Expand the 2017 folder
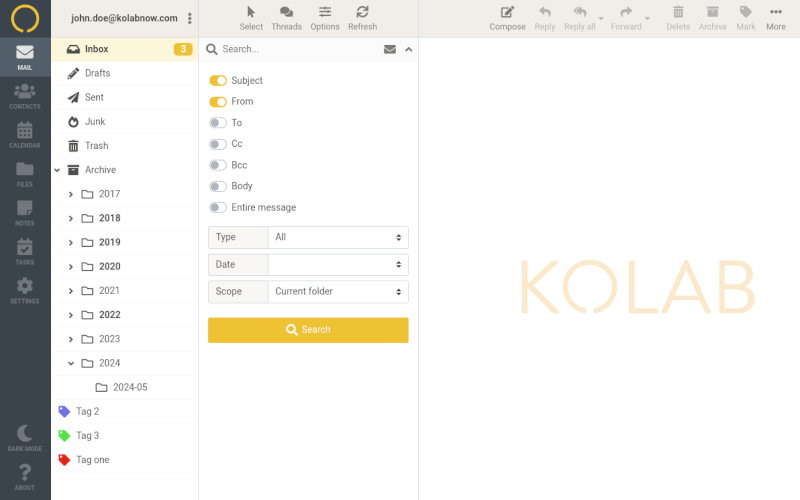Screen dimensions: 800x500 click(x=71, y=194)
